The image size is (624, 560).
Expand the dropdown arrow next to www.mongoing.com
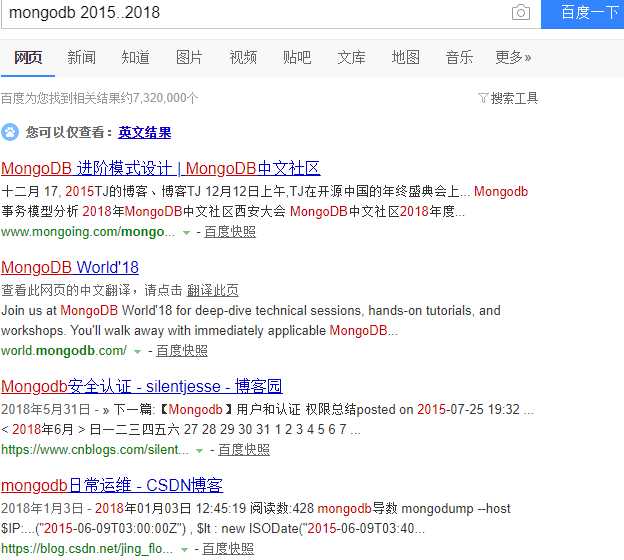click(186, 233)
